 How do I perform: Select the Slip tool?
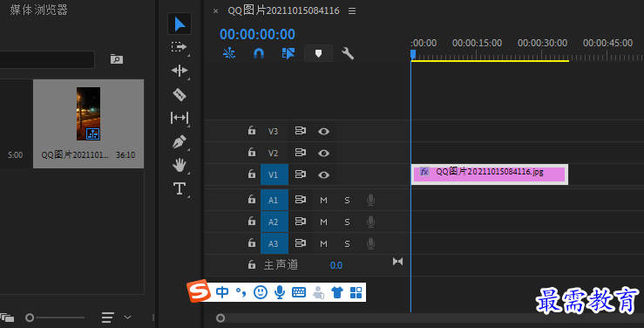point(179,118)
